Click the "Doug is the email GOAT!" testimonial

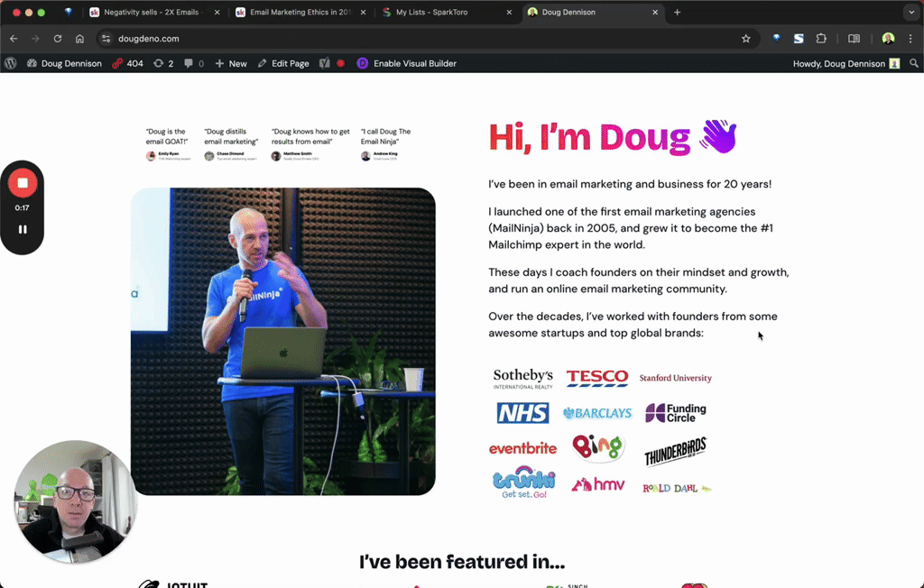pyautogui.click(x=168, y=143)
